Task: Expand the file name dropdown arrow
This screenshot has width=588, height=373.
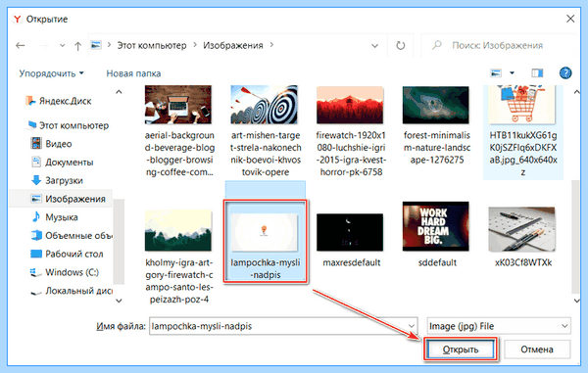Action: 412,326
